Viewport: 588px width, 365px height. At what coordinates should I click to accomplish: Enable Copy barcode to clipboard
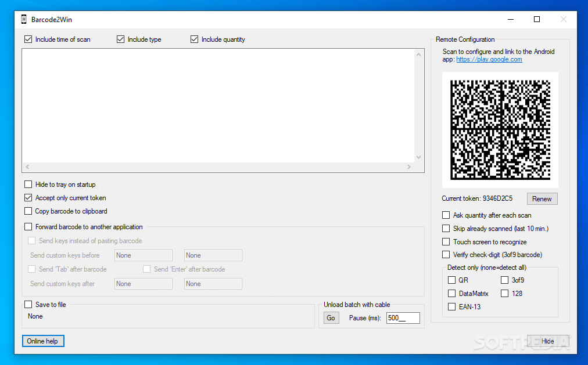tap(28, 211)
